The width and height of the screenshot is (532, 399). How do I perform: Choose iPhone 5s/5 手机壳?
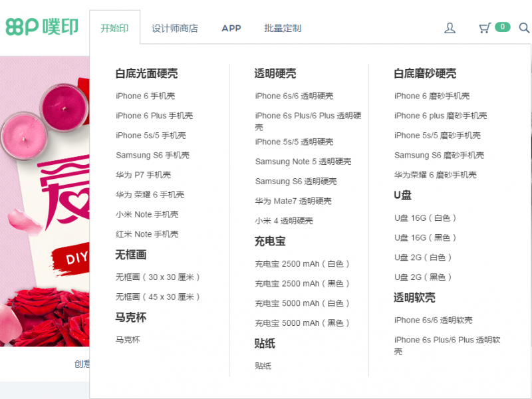151,136
